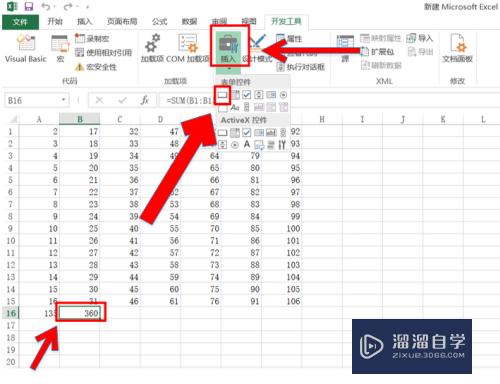The height and width of the screenshot is (384, 500).
Task: Select form control List Box icon
Action: point(271,95)
